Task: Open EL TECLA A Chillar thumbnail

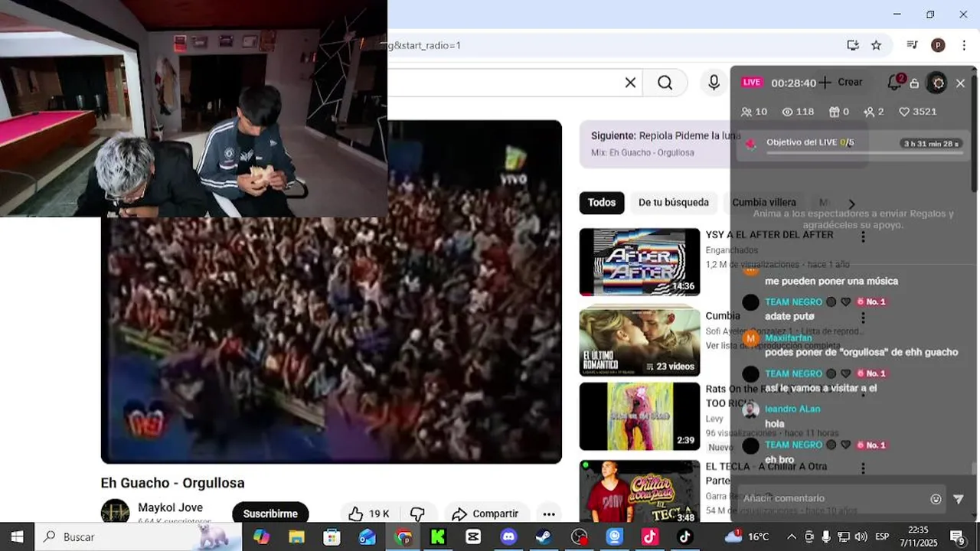Action: tap(639, 491)
